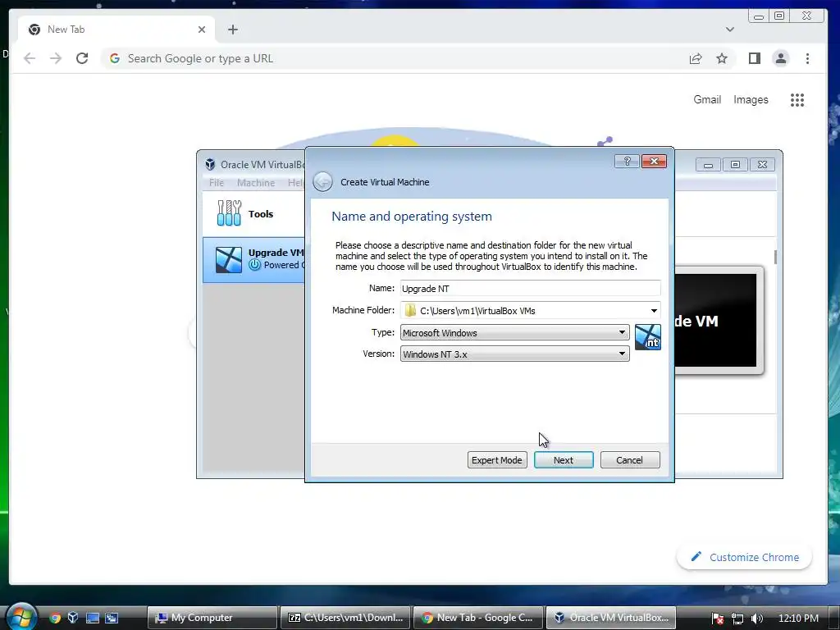Open the Images link
840x630 pixels.
click(751, 99)
